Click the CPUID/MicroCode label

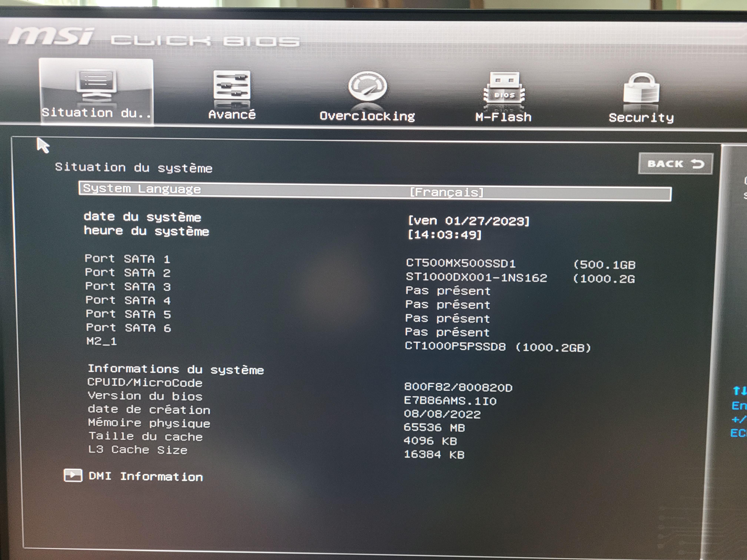145,382
